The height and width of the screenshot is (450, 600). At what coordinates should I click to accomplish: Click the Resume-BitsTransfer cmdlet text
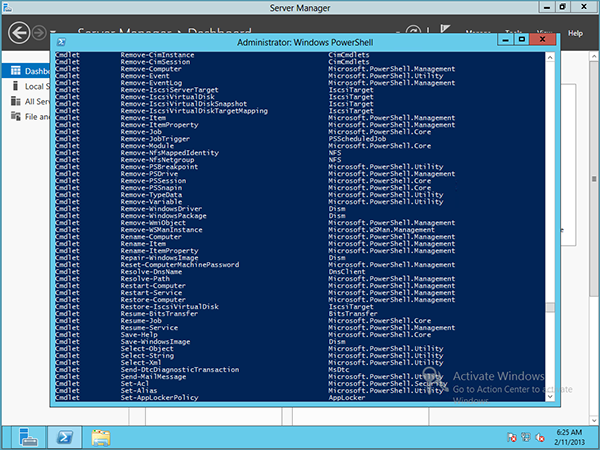pyautogui.click(x=159, y=314)
